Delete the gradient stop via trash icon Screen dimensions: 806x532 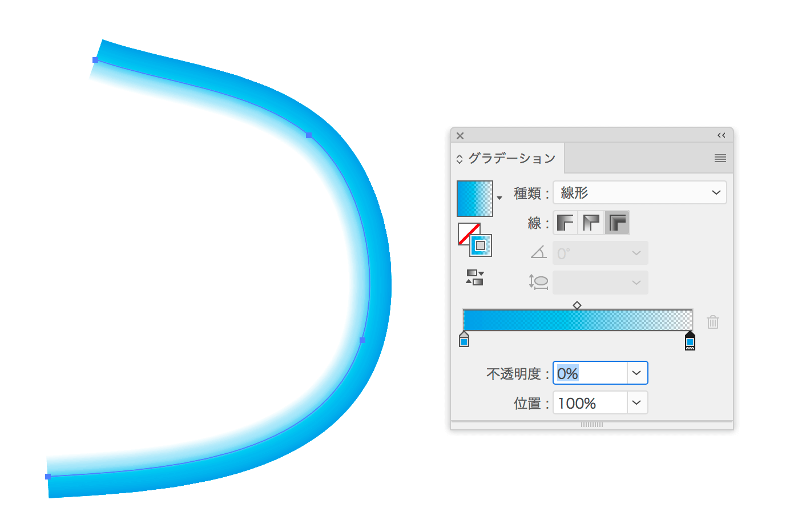(x=713, y=322)
